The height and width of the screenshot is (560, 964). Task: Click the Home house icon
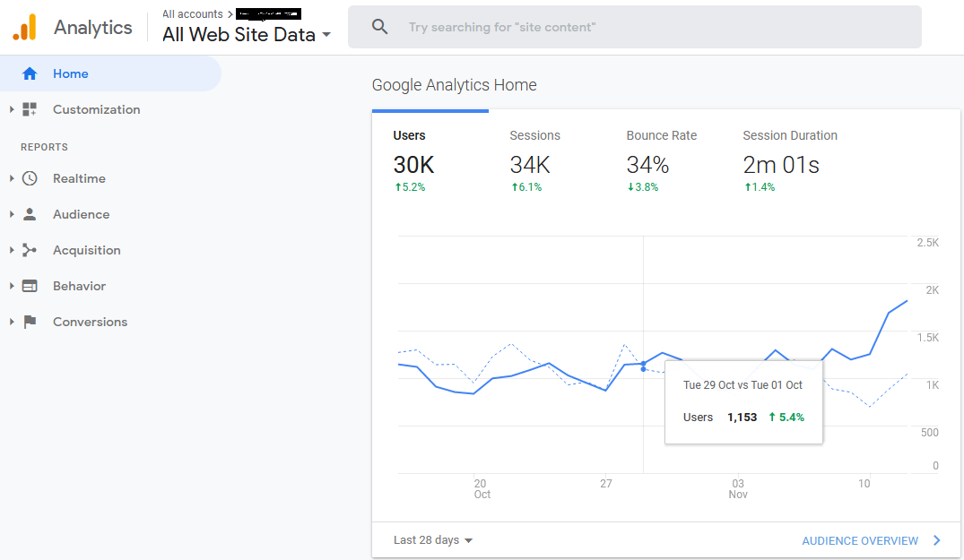(x=30, y=73)
